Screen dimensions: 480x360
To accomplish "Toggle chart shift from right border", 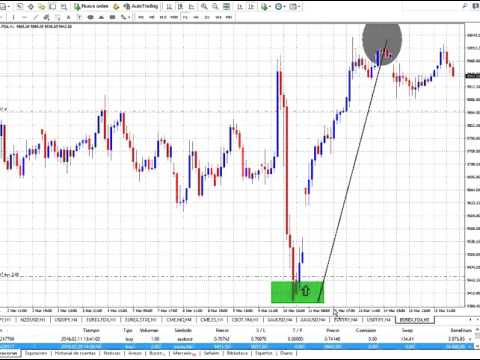I will (251, 6).
